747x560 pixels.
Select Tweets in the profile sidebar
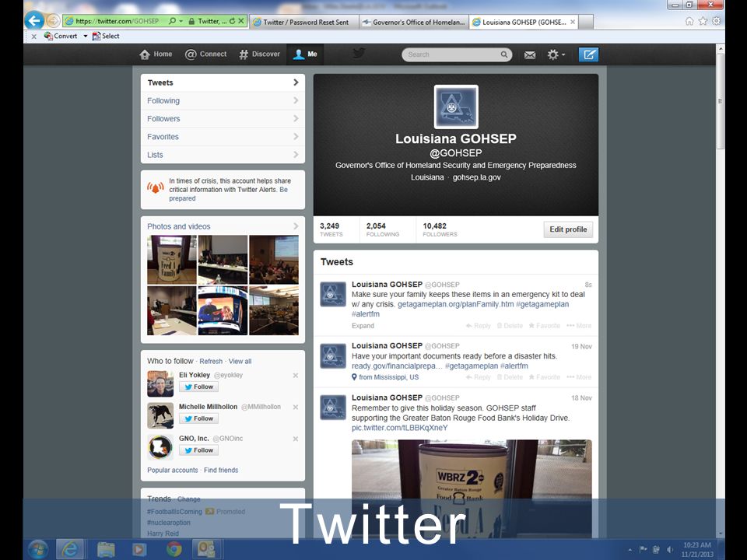(223, 82)
